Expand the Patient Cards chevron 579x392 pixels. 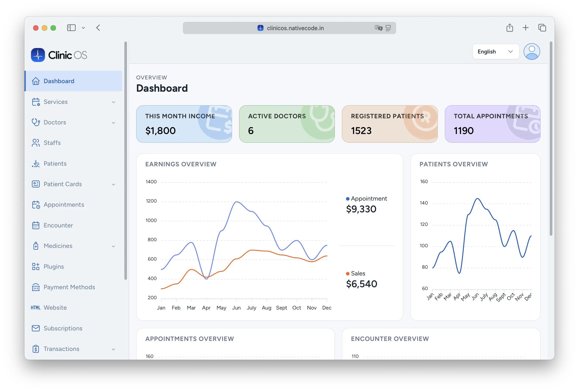tap(113, 184)
